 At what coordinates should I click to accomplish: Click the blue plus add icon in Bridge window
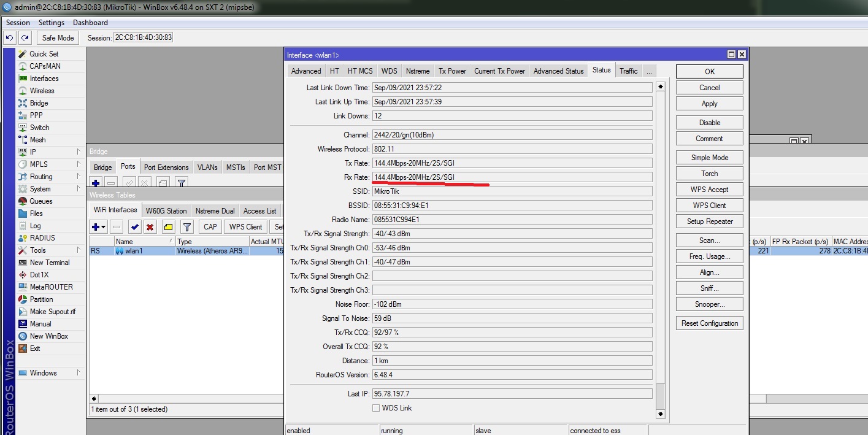coord(96,183)
